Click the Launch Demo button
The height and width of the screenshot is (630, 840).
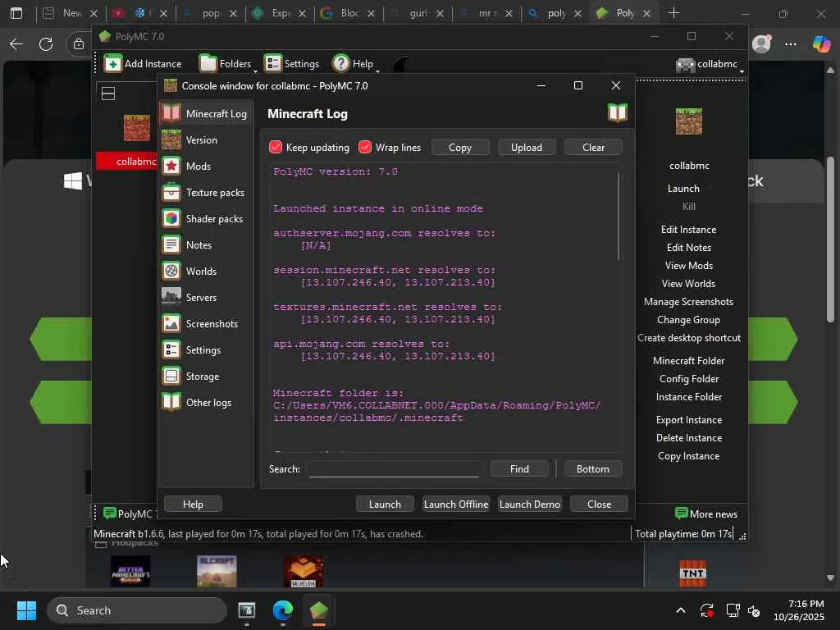530,504
